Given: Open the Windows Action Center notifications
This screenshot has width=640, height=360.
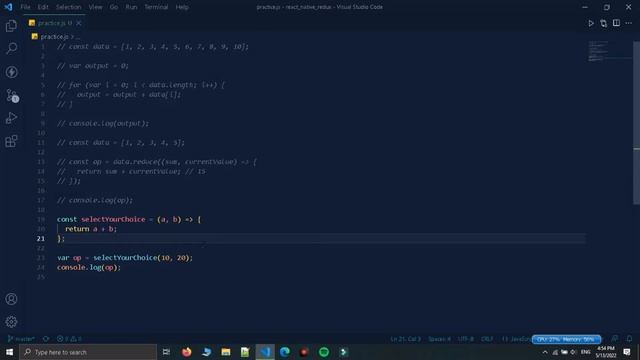Looking at the screenshot, I should point(627,352).
